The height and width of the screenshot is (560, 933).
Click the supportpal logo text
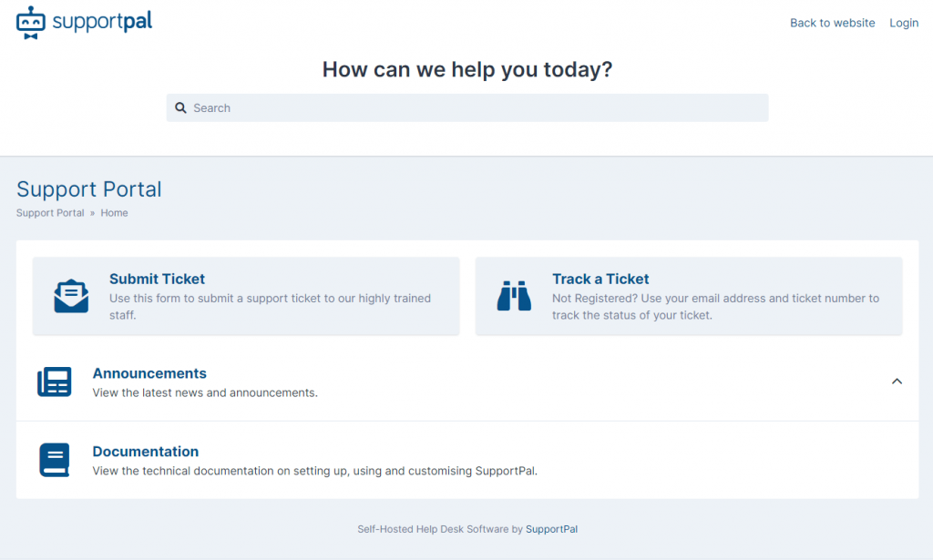[x=102, y=22]
